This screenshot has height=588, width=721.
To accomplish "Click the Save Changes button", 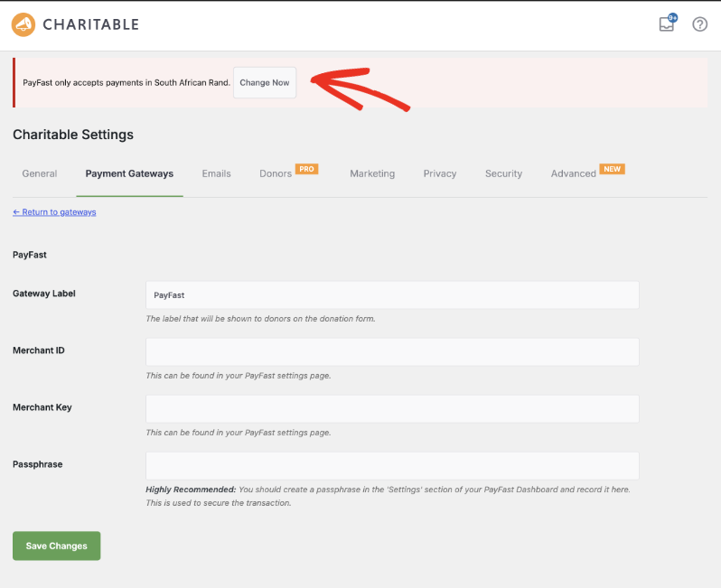I will click(57, 546).
